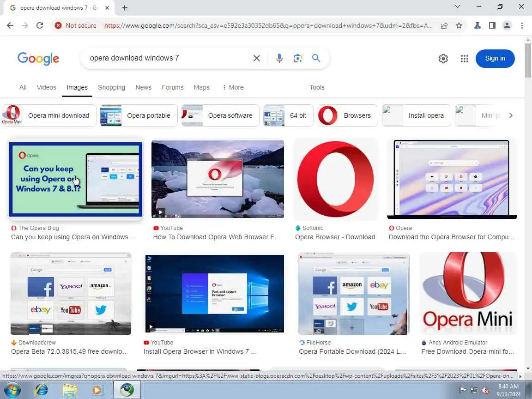Image resolution: width=532 pixels, height=399 pixels.
Task: Close the opera download windows 7 tab
Action: click(x=107, y=8)
